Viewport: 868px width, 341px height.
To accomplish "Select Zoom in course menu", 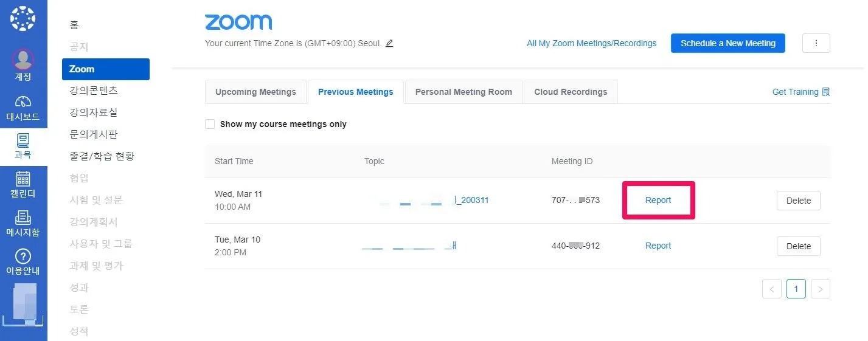I will pyautogui.click(x=106, y=69).
